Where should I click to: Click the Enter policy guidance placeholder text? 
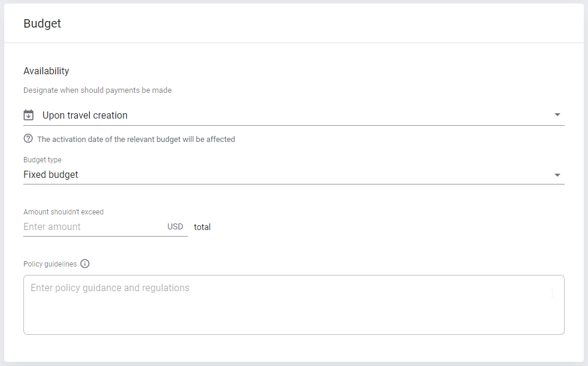point(110,288)
